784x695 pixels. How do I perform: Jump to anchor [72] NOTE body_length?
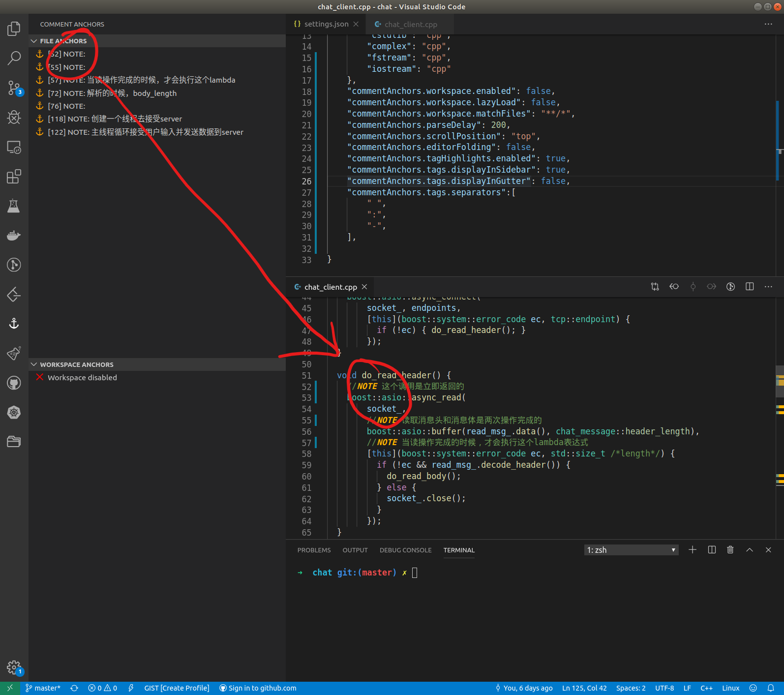157,93
